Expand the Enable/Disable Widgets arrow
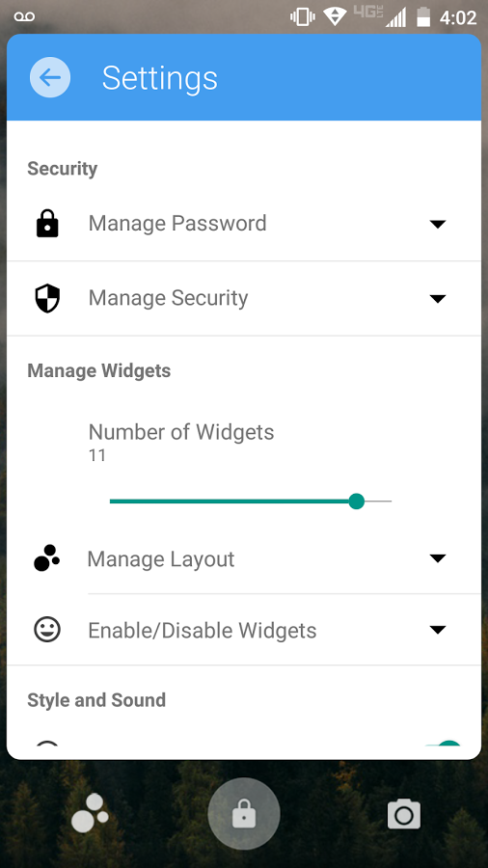This screenshot has width=488, height=868. coord(438,630)
